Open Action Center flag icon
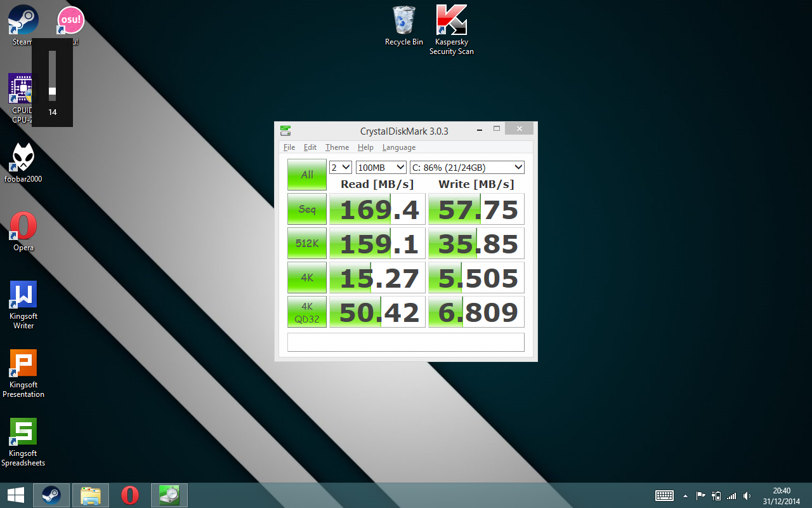The image size is (812, 508). [701, 495]
